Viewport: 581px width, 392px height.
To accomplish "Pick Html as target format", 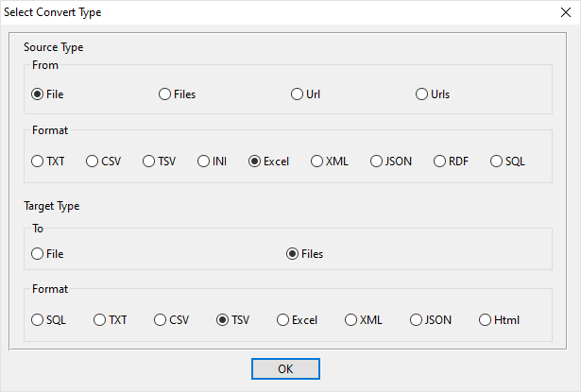I will 486,320.
